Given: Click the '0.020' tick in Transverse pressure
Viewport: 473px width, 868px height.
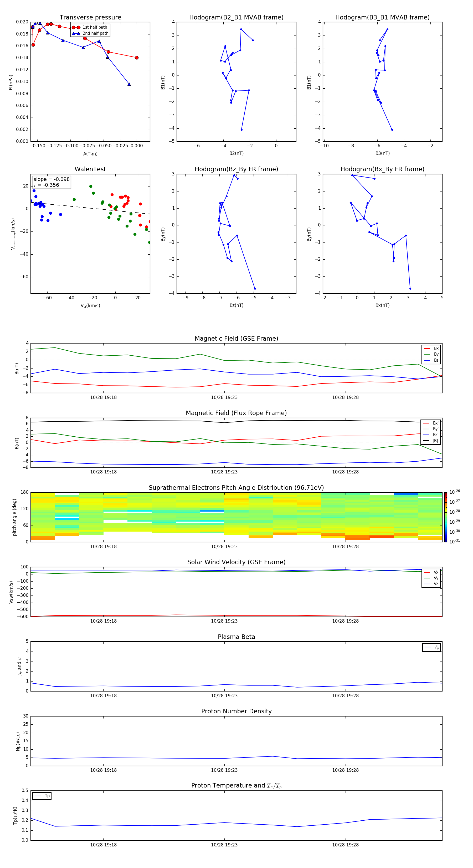Looking at the screenshot, I should [22, 22].
